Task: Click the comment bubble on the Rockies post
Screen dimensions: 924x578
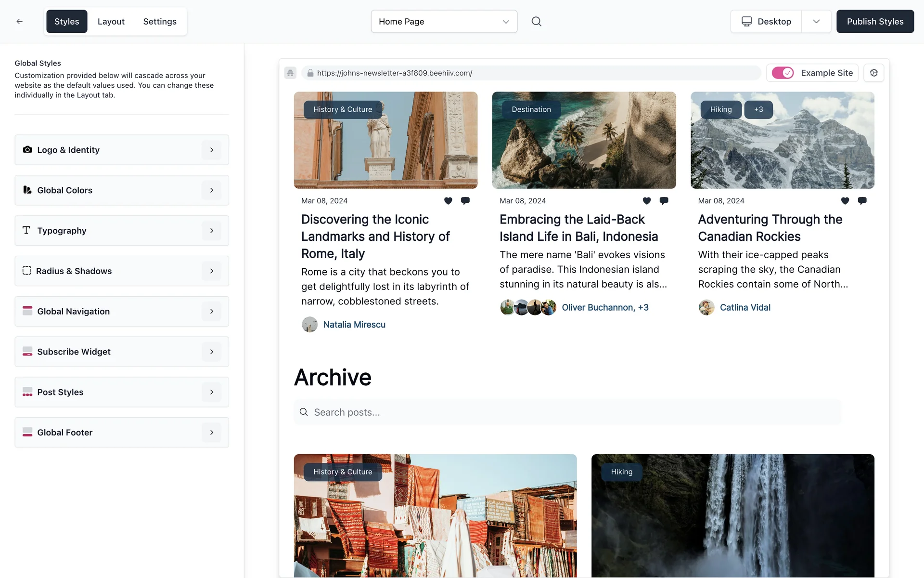Action: coord(862,201)
